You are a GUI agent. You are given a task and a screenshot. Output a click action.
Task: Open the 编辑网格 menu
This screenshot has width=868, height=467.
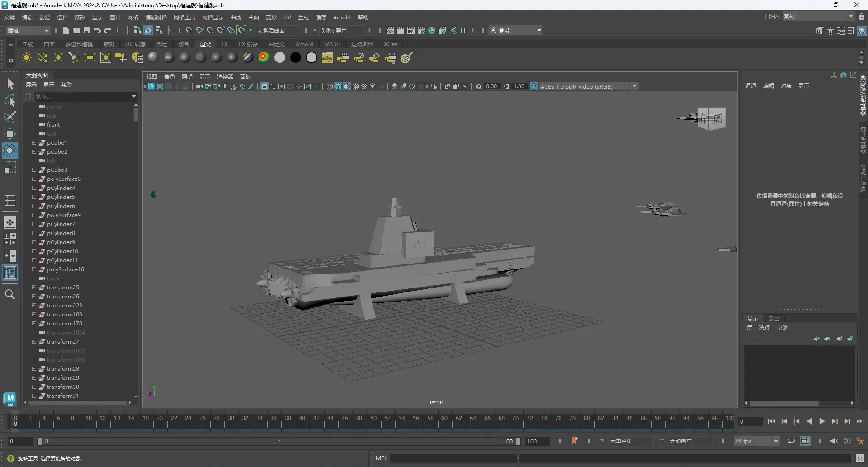(156, 17)
